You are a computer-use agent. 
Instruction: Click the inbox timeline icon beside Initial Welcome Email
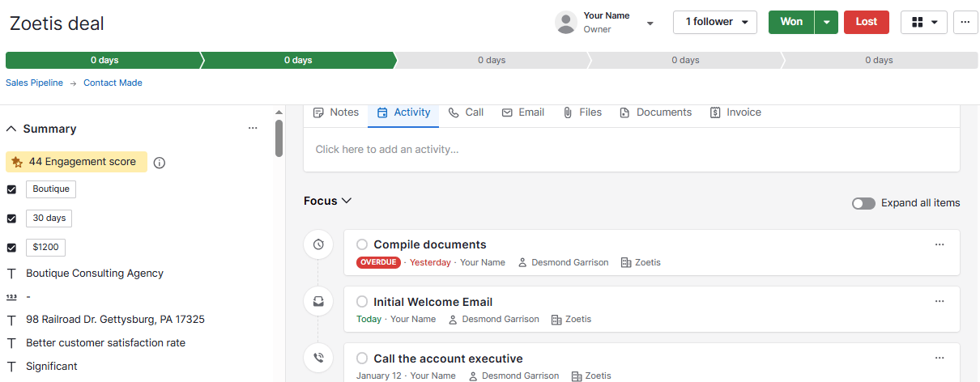point(318,301)
